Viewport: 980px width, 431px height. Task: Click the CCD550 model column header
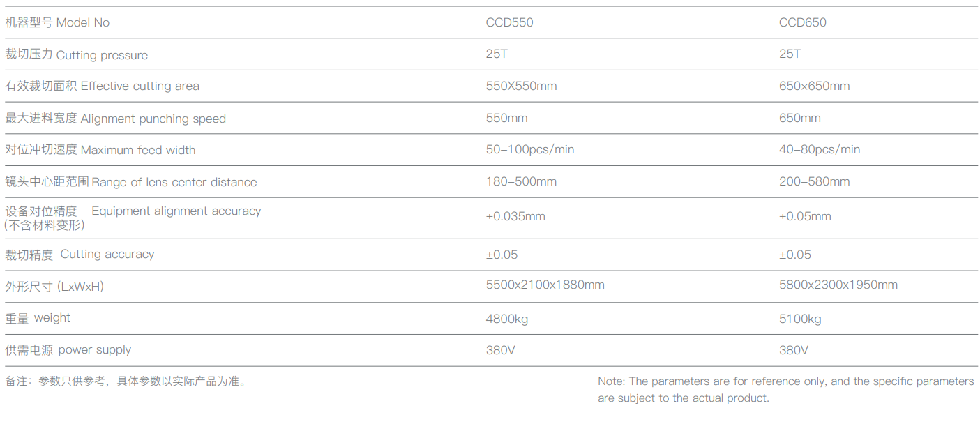[x=509, y=22]
